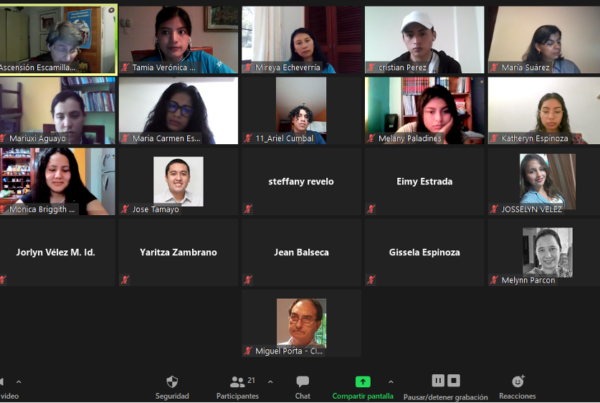Click the Jean Balseca name tile
Image resolution: width=600 pixels, height=403 pixels.
(301, 252)
